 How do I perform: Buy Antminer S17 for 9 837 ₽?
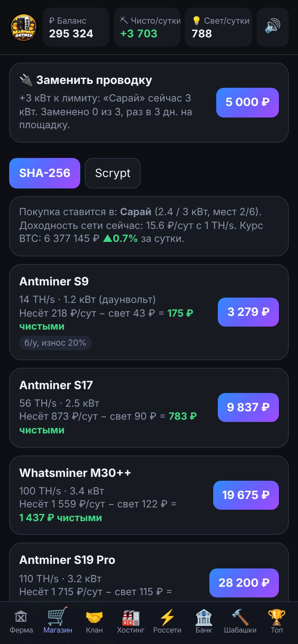click(248, 407)
